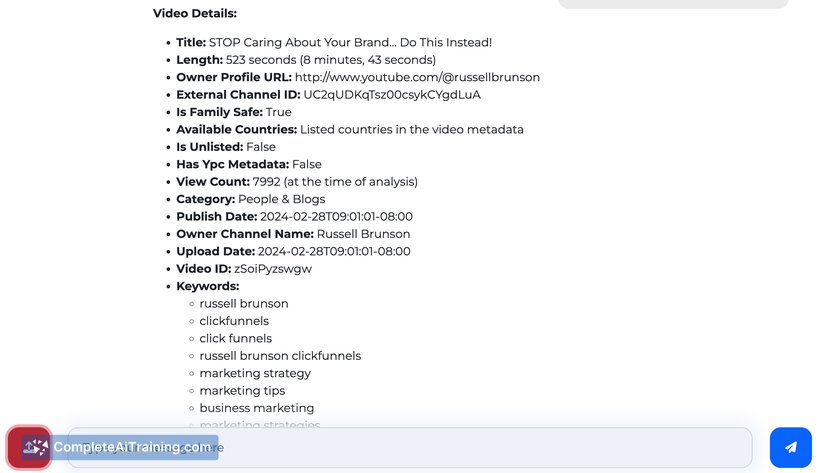The width and height of the screenshot is (820, 473).
Task: Select the 'russell brunson' keyword item
Action: pyautogui.click(x=244, y=303)
